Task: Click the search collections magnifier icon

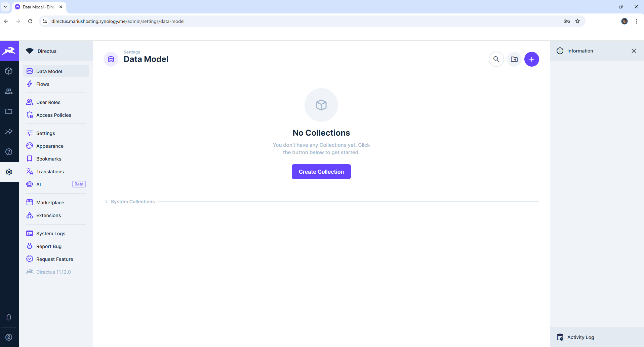Action: tap(496, 59)
